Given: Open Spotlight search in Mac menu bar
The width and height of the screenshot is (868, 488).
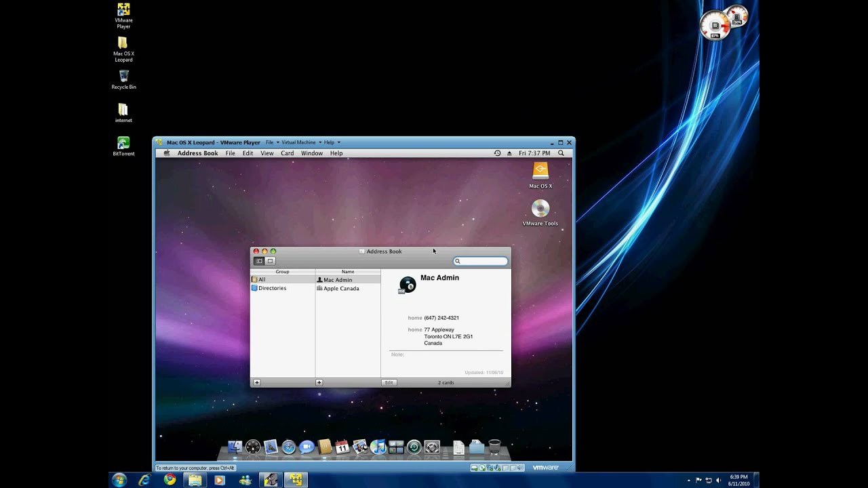Looking at the screenshot, I should (x=561, y=153).
